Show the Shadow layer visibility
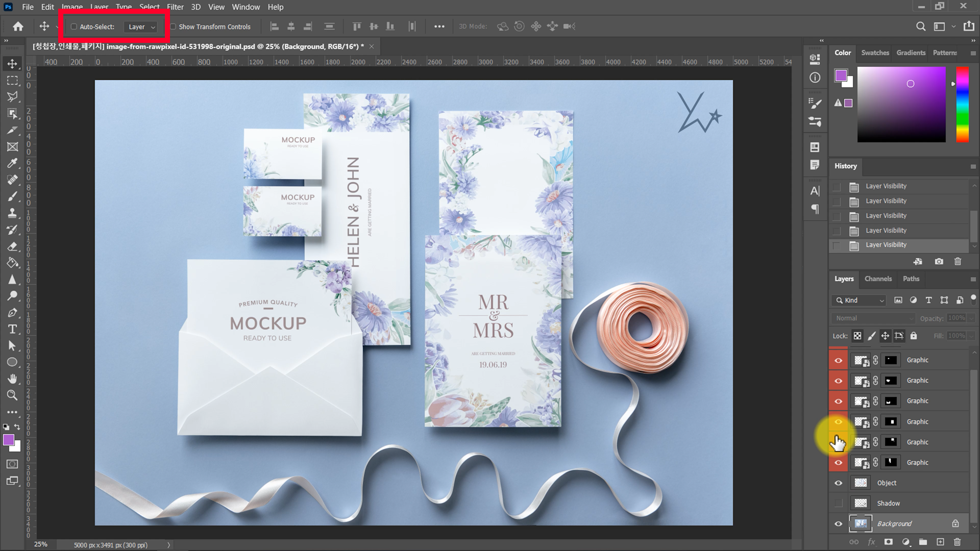980x551 pixels. (x=838, y=503)
